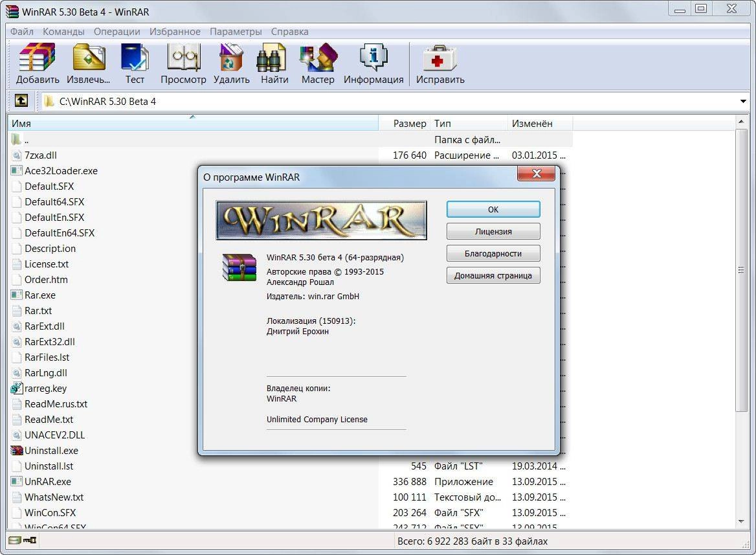The height and width of the screenshot is (555, 756).
Task: Select the Order.htm file
Action: coord(47,279)
